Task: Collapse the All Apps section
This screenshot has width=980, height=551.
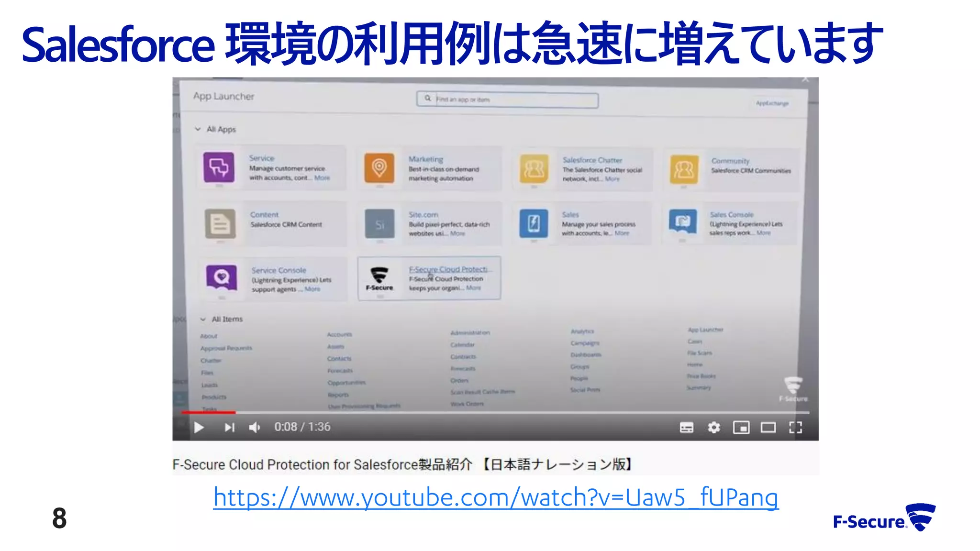Action: [x=198, y=129]
